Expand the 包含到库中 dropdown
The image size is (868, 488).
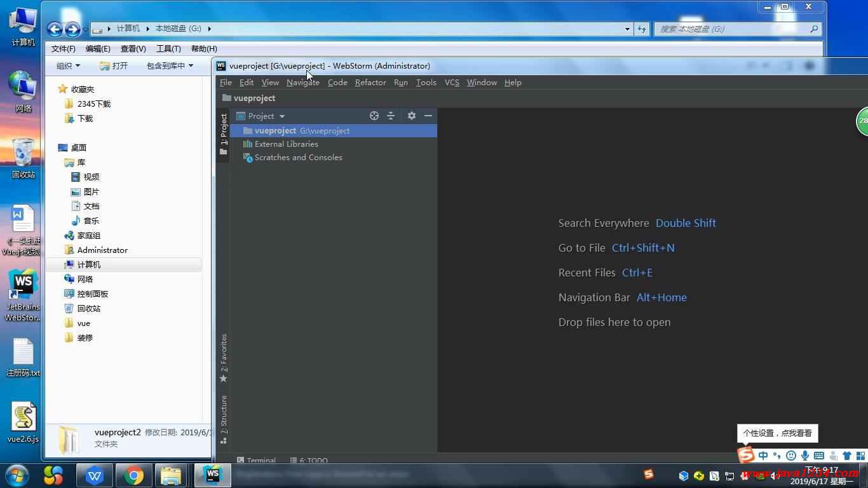170,66
